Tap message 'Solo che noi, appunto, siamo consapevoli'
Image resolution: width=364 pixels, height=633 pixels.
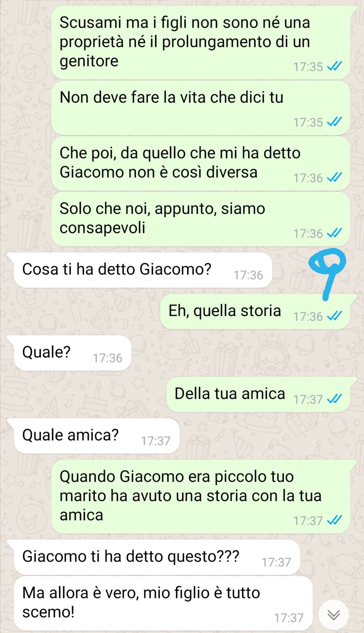(201, 219)
